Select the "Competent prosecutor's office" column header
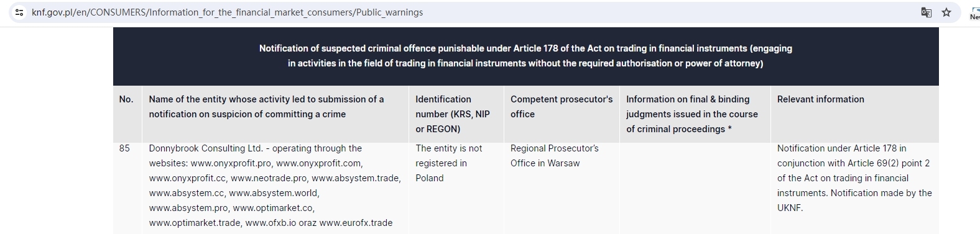 (562, 107)
